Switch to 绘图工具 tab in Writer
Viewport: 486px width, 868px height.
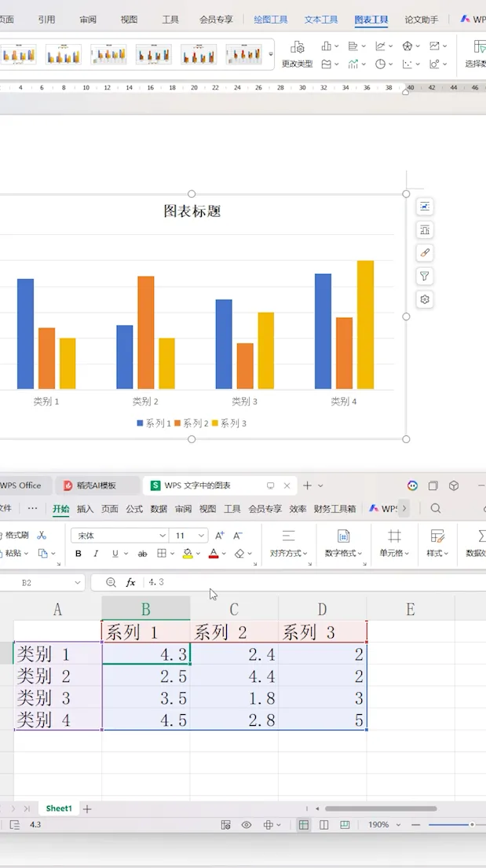click(271, 20)
